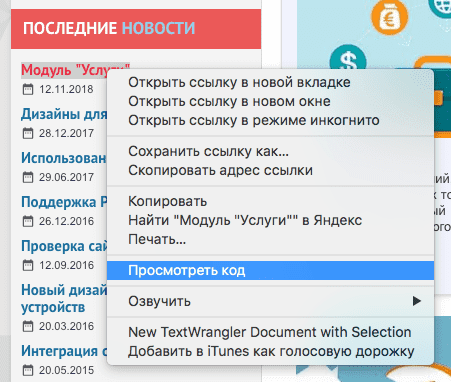This screenshot has width=451, height=382.
Task: Select 'Скопировать адрес ссылки'
Action: pyautogui.click(x=270, y=170)
